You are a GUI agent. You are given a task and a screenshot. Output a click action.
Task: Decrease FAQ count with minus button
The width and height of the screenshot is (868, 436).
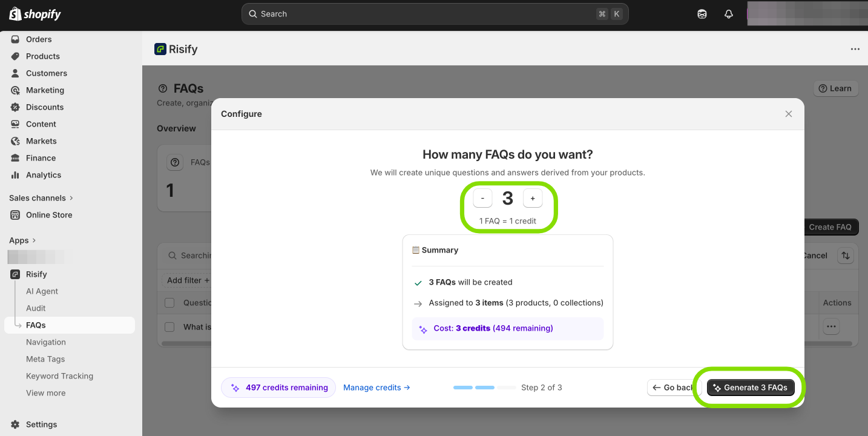(482, 199)
